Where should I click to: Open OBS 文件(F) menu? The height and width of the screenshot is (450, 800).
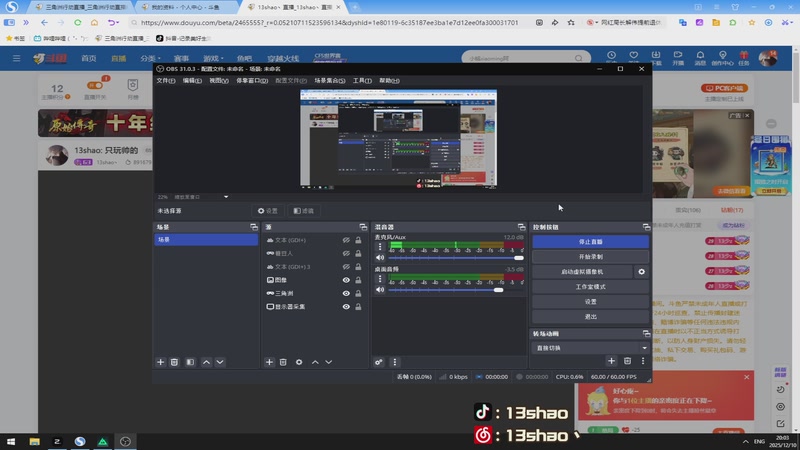tap(166, 81)
